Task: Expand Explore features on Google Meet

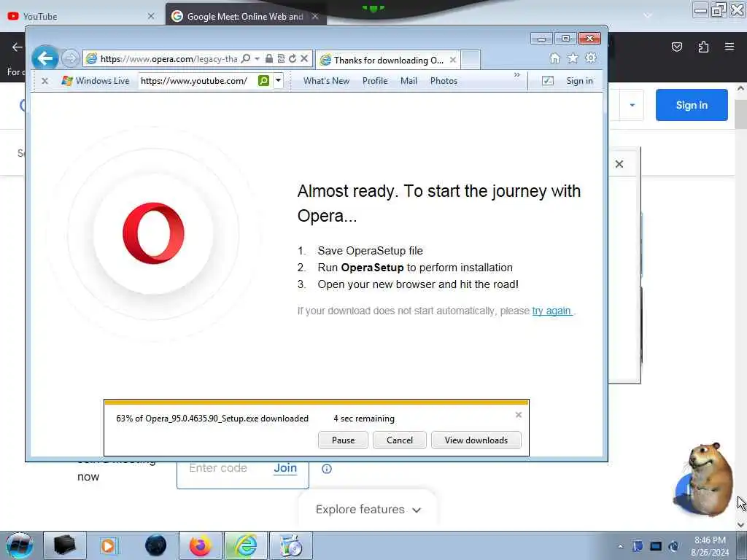Action: point(368,510)
